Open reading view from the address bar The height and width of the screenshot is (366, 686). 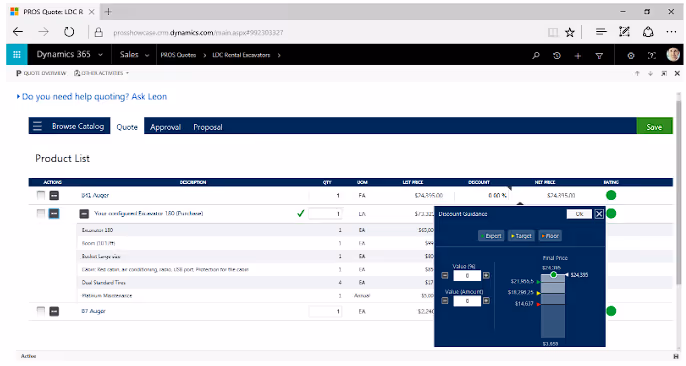point(553,32)
